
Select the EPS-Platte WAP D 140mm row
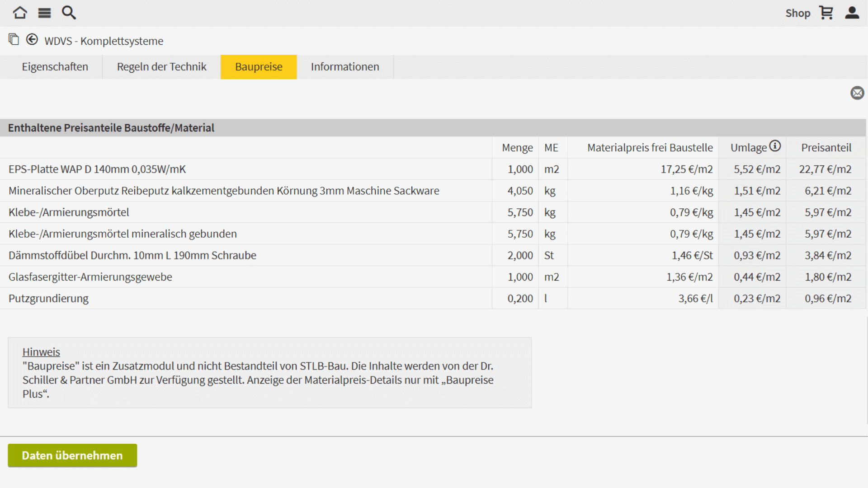[x=433, y=169]
